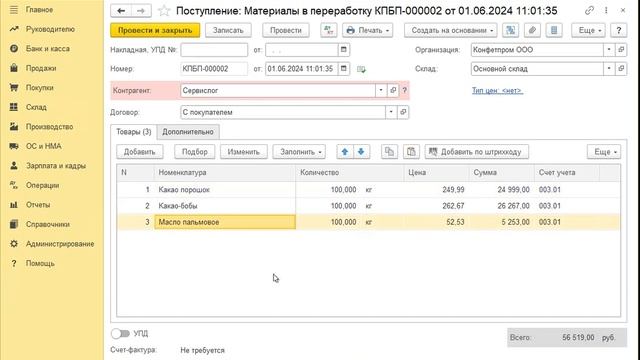Switch to Дополнительно tab

(188, 132)
